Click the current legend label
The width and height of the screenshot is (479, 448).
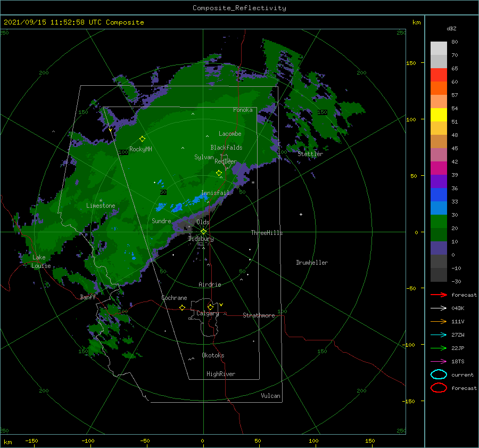(463, 375)
